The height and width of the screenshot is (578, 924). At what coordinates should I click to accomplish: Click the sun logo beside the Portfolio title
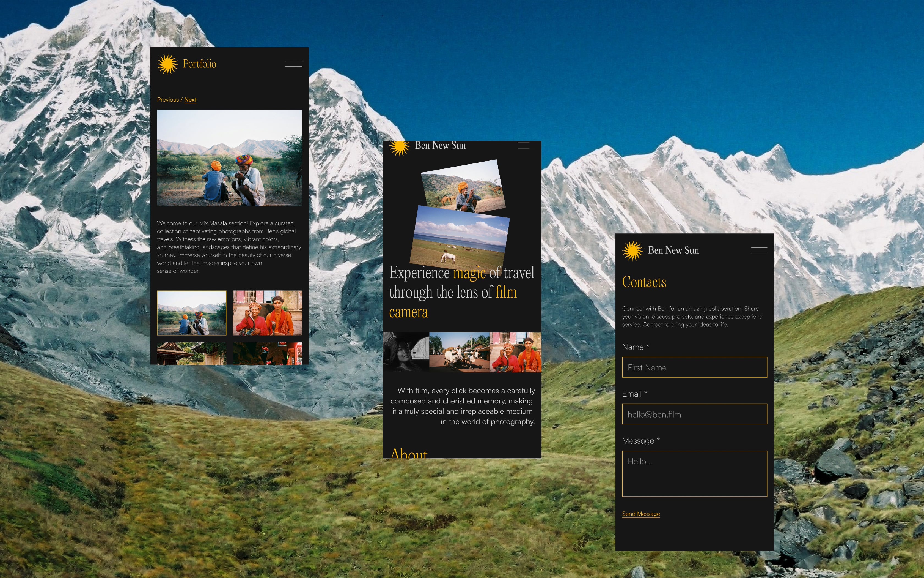click(x=167, y=64)
